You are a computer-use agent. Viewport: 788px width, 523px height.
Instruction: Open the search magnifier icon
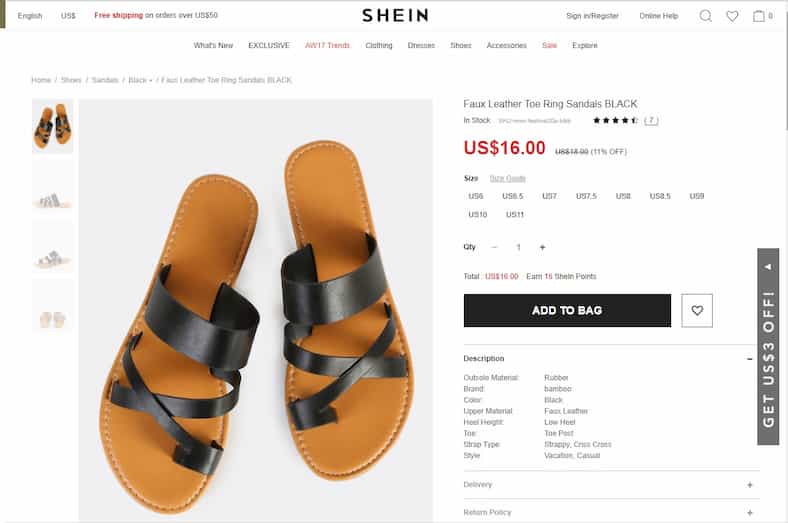[x=706, y=16]
